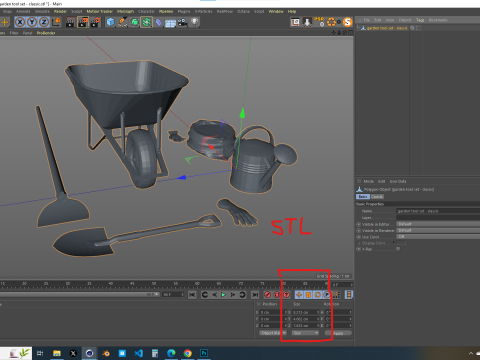Go to the end of animation
The image size is (480, 360).
coord(255,295)
